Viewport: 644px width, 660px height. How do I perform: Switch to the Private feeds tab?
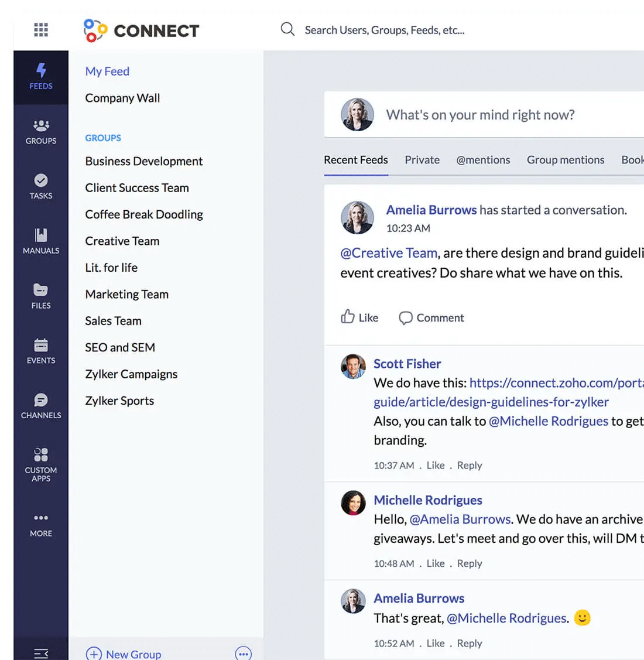pos(422,160)
